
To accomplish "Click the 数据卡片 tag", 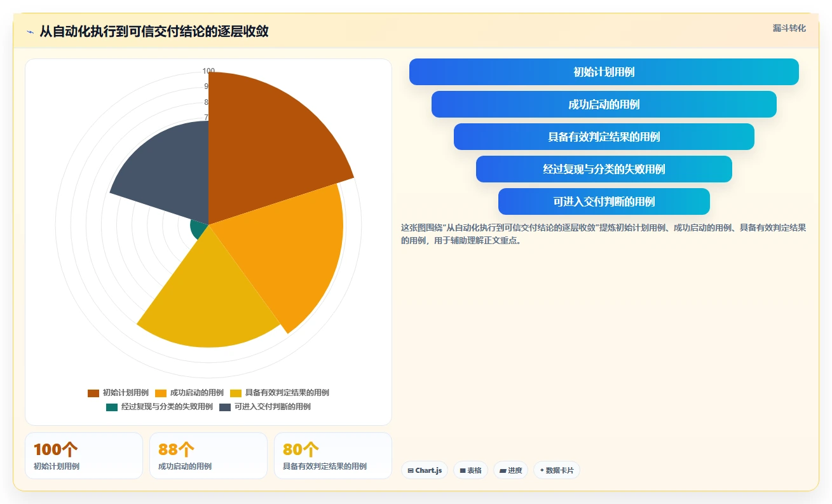I will point(556,470).
